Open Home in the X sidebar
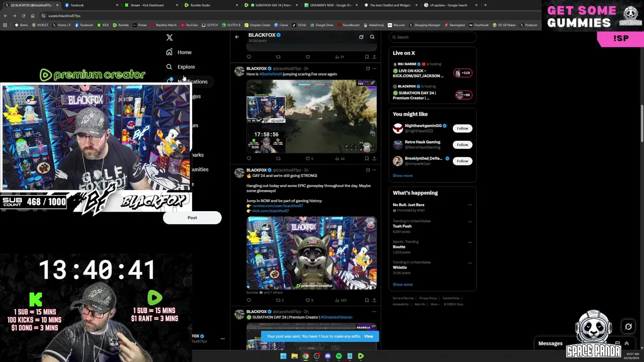This screenshot has height=362, width=644. [x=179, y=52]
